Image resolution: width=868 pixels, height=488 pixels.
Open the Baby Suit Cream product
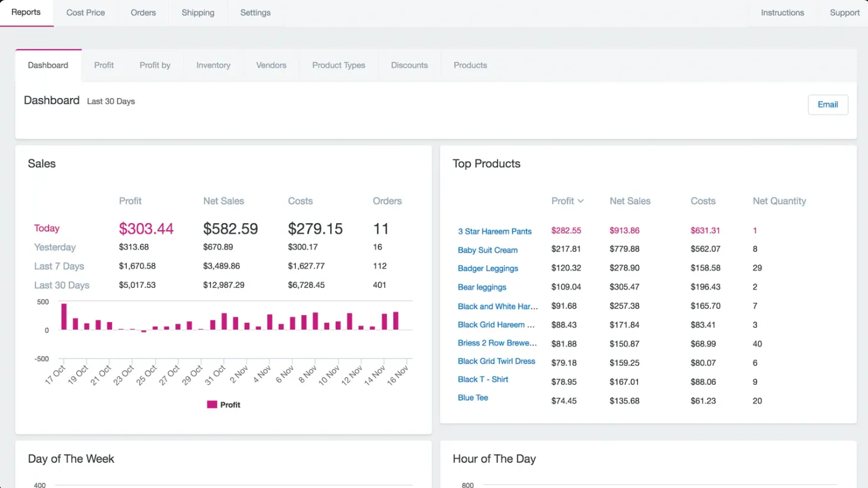488,250
